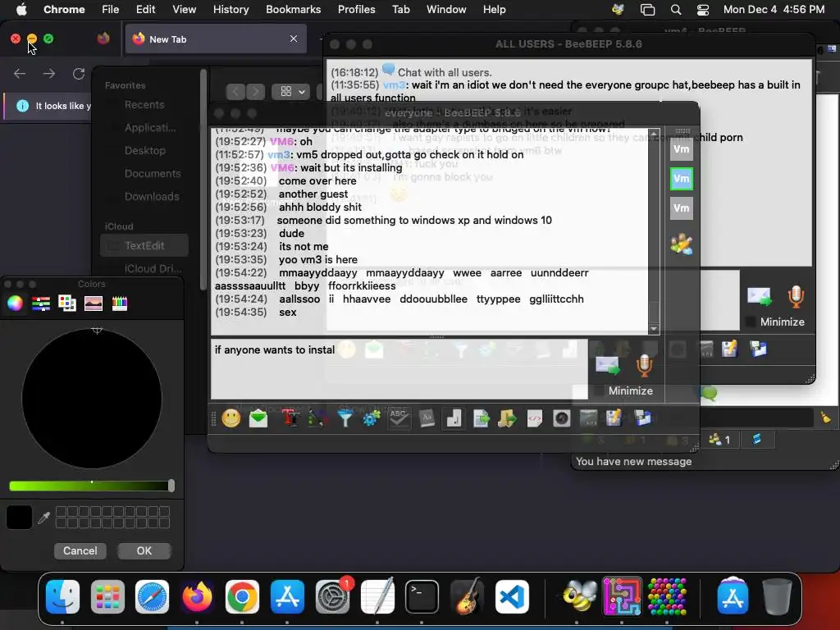Click the current black color swatch
The width and height of the screenshot is (840, 630).
tap(20, 518)
